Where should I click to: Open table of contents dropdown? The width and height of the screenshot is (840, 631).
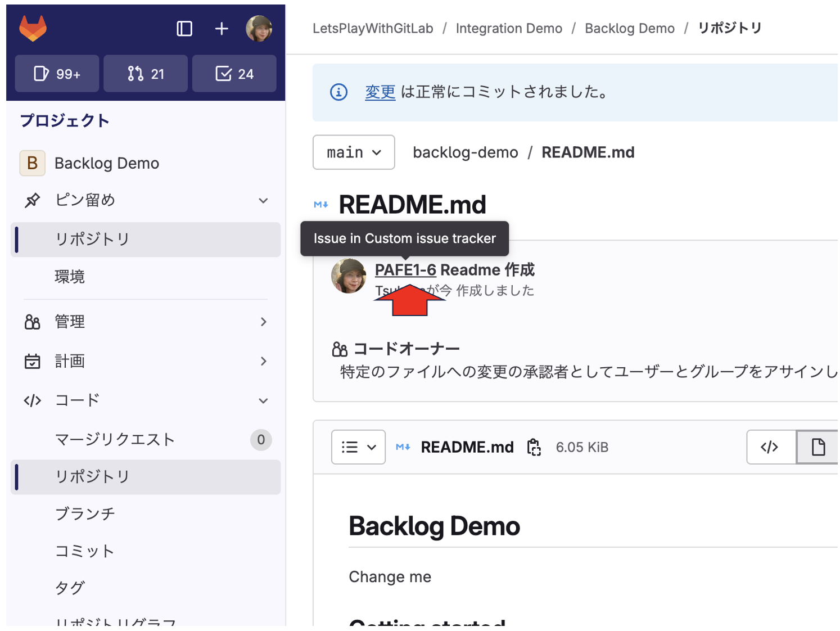(x=358, y=447)
